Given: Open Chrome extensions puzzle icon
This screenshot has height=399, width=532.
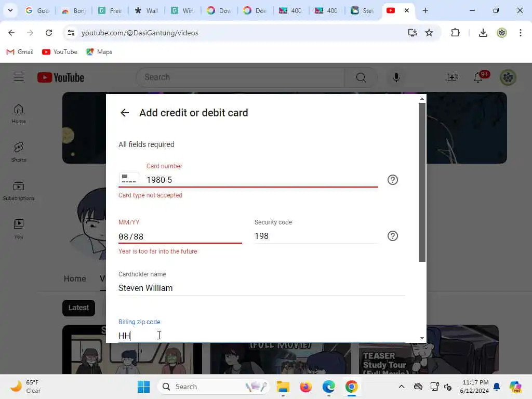Looking at the screenshot, I should 455,33.
